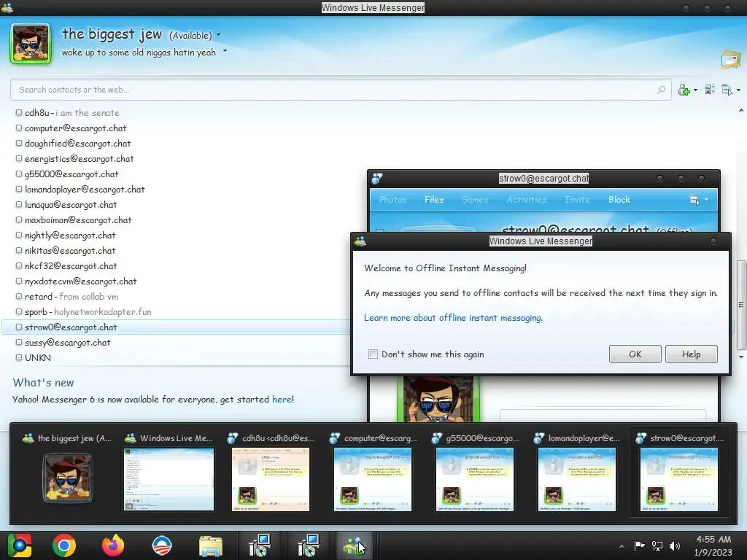Viewport: 747px width, 560px height.
Task: Open Chrome from the taskbar
Action: pos(64,545)
